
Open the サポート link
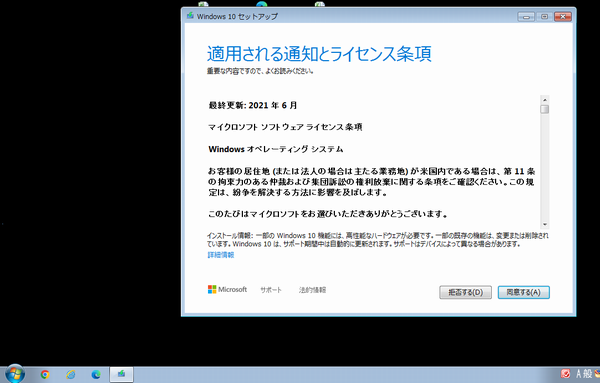[x=271, y=290]
